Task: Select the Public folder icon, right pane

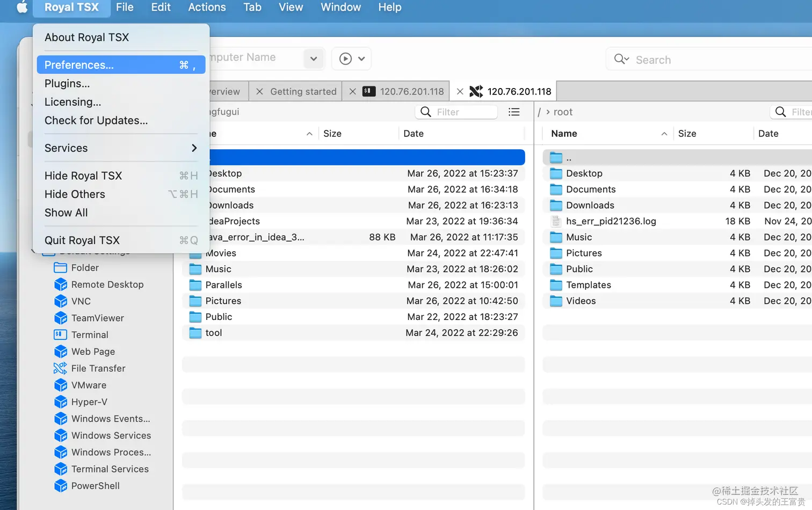Action: (x=556, y=269)
